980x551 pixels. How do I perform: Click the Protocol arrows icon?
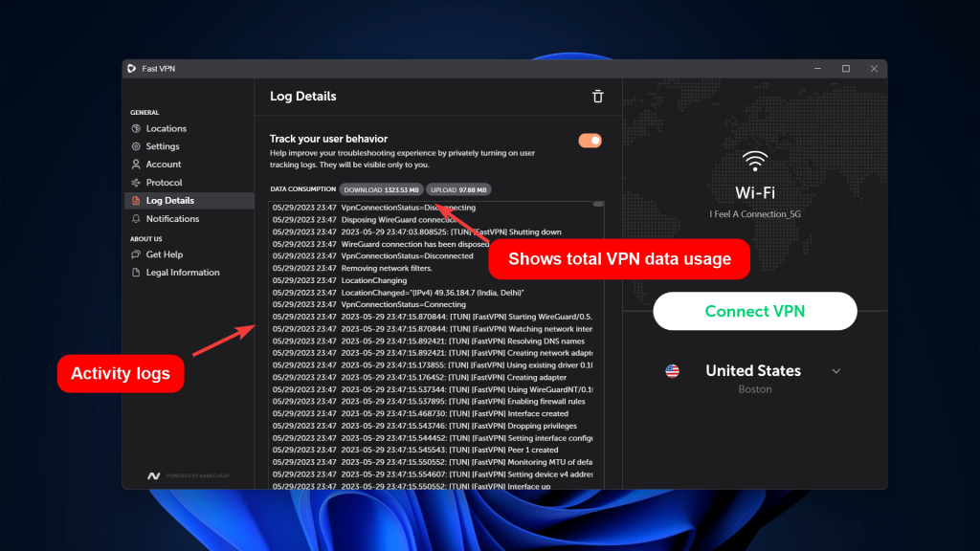[x=136, y=183]
